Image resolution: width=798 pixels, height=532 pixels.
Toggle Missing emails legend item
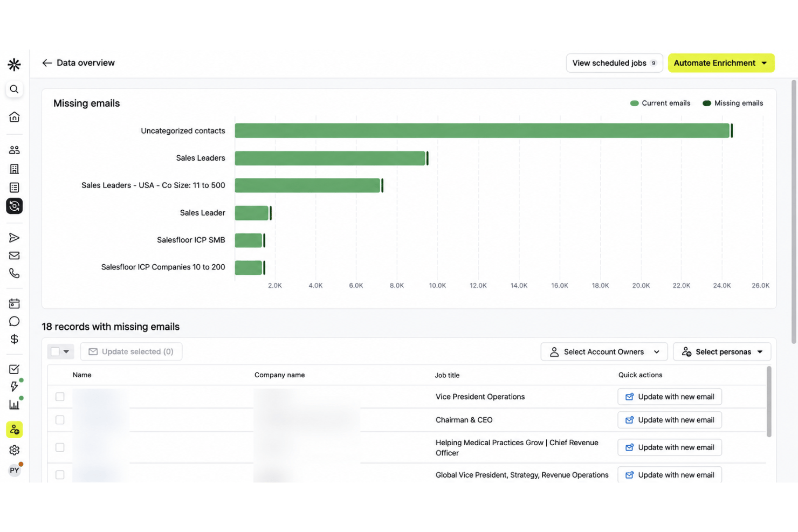tap(733, 103)
